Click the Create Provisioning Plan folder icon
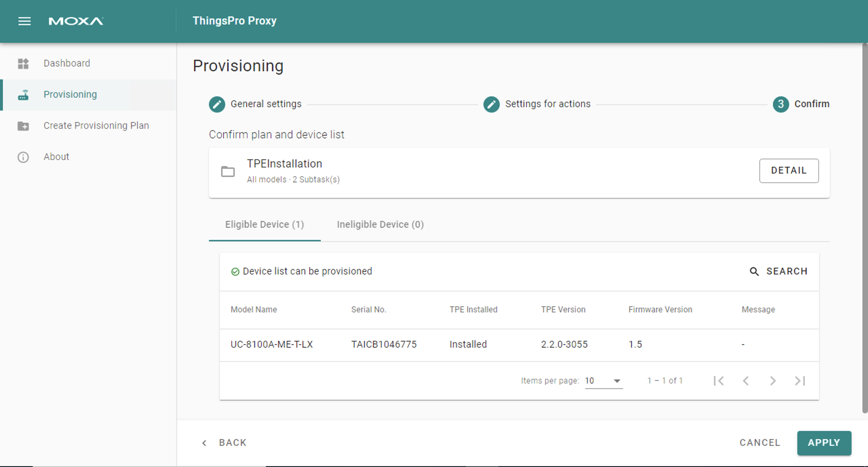This screenshot has height=467, width=868. tap(23, 126)
